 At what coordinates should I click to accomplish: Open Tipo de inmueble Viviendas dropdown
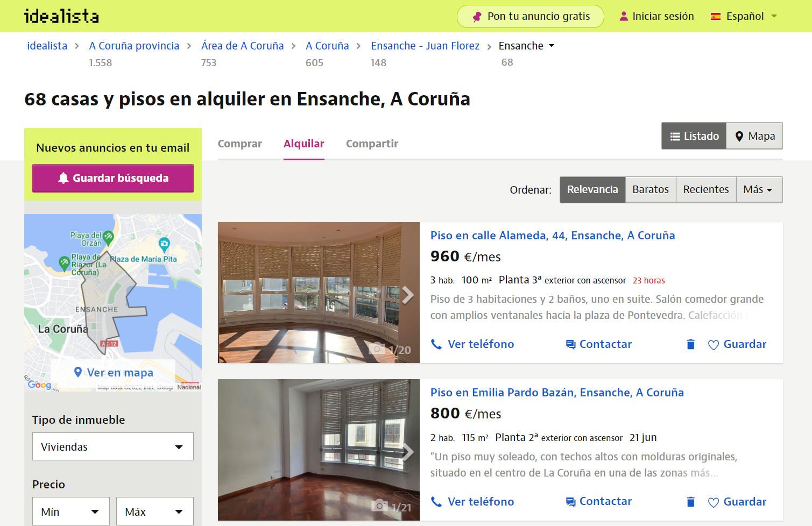pyautogui.click(x=113, y=446)
